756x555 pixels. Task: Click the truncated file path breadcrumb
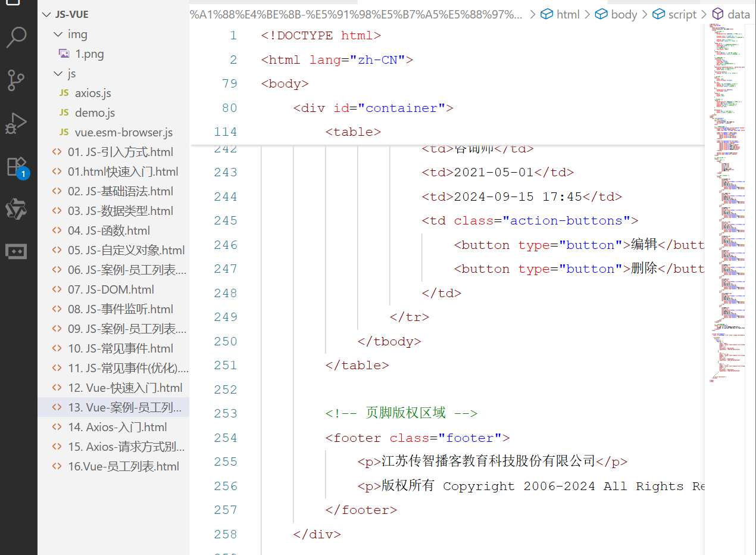[x=357, y=14]
